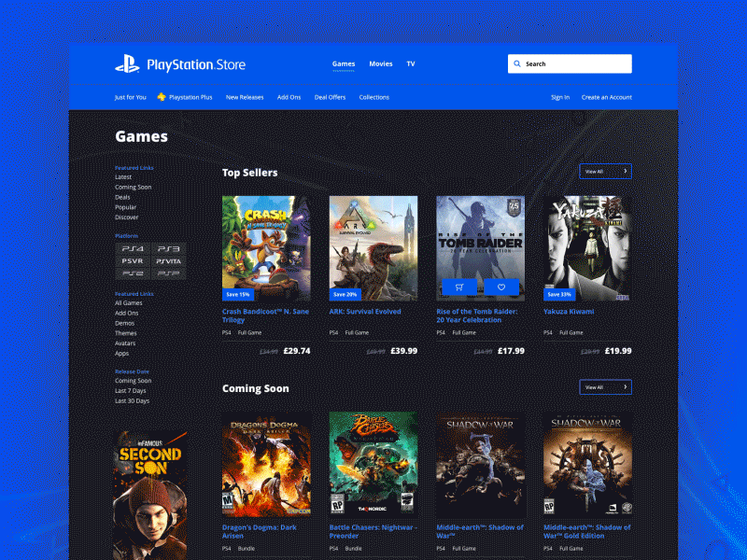Screen dimensions: 747x560
Task: Select the PS4 platform filter
Action: pyautogui.click(x=133, y=248)
